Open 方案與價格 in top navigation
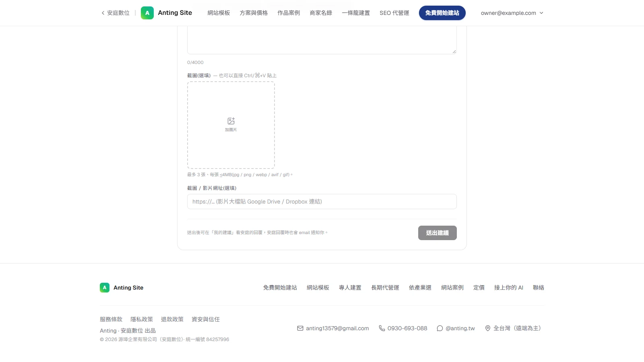 254,13
